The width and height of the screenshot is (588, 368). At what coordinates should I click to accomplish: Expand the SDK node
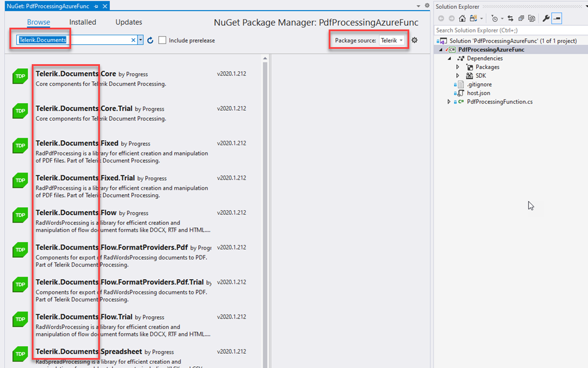point(457,75)
